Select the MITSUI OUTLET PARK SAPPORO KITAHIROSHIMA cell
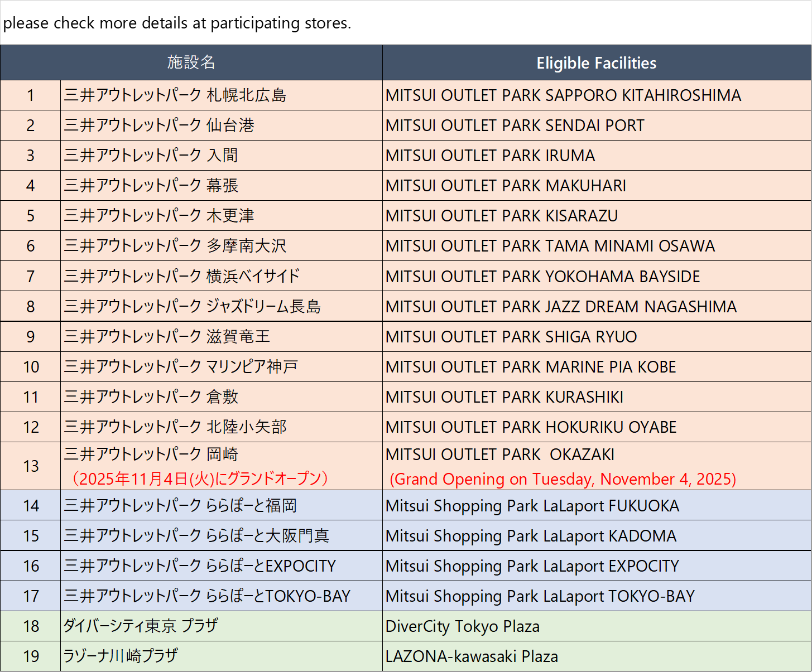This screenshot has width=812, height=672. [563, 95]
